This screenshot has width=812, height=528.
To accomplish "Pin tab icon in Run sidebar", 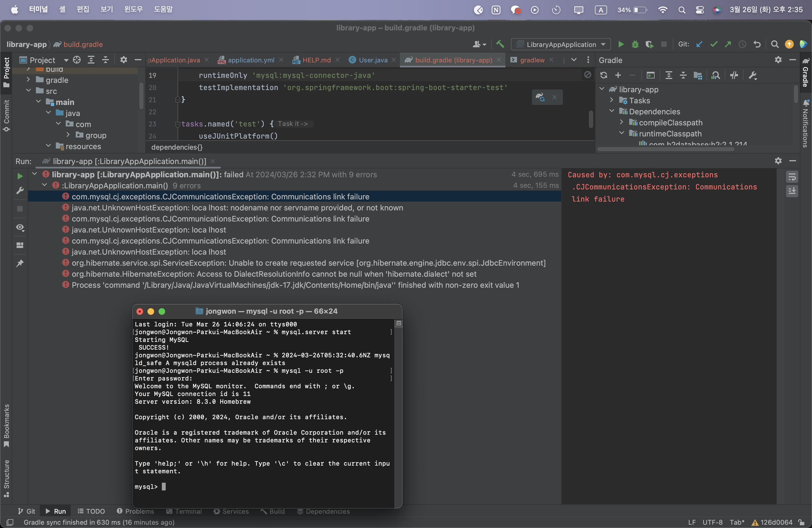I will pyautogui.click(x=20, y=263).
